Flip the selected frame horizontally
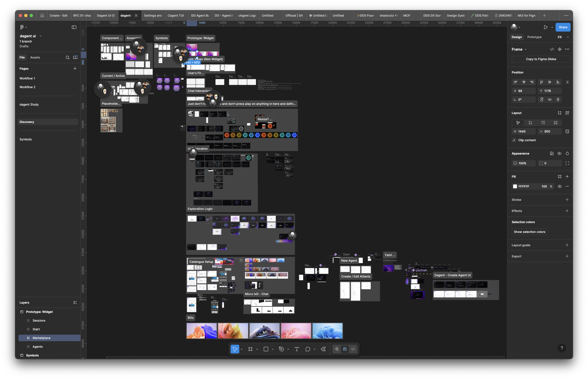The height and width of the screenshot is (379, 588). (550, 100)
